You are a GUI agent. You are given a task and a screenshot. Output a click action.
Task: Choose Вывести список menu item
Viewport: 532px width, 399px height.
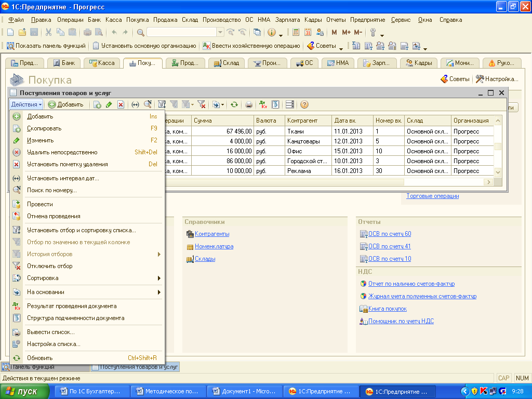87,332
